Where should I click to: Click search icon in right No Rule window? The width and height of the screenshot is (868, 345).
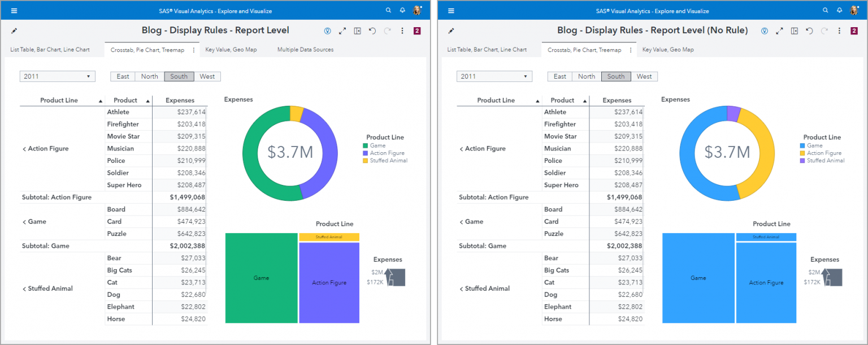pyautogui.click(x=825, y=10)
